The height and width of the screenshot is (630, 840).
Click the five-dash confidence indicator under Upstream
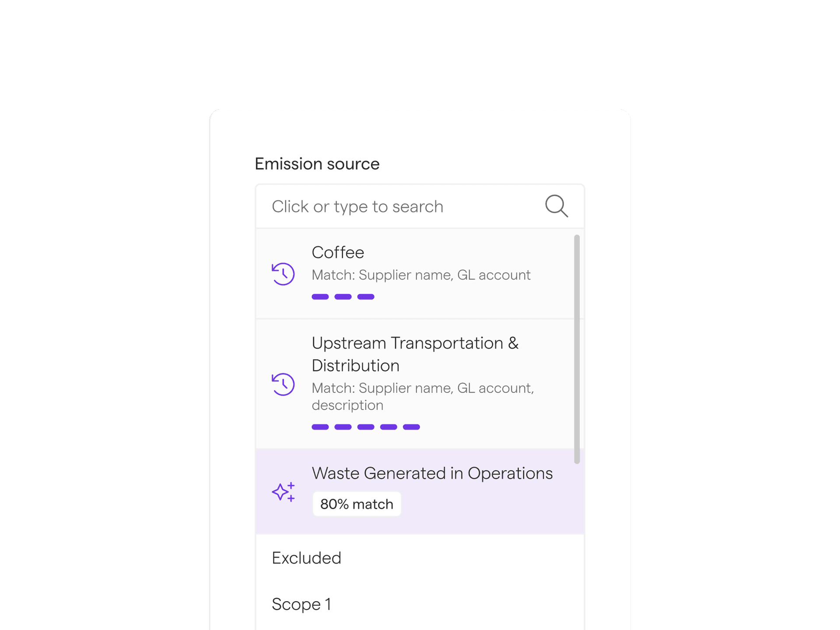coord(366,427)
